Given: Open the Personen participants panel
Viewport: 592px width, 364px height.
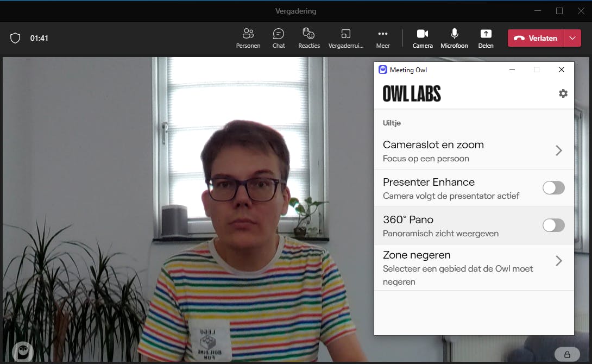Looking at the screenshot, I should pyautogui.click(x=248, y=38).
